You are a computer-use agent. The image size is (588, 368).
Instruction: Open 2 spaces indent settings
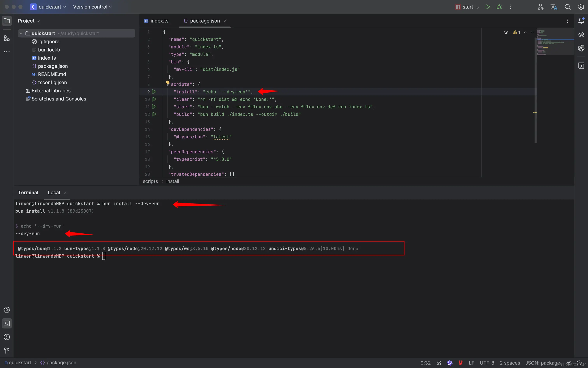(x=510, y=363)
